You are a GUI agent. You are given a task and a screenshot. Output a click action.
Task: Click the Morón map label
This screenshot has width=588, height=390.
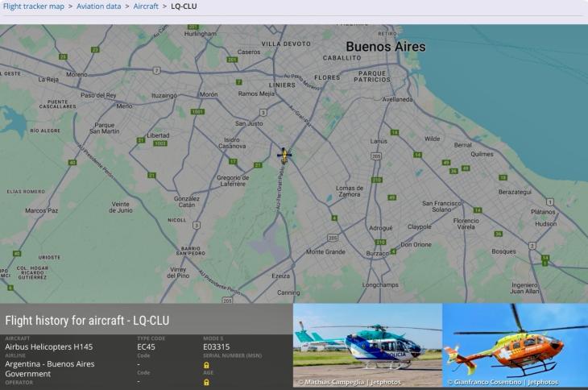(209, 94)
